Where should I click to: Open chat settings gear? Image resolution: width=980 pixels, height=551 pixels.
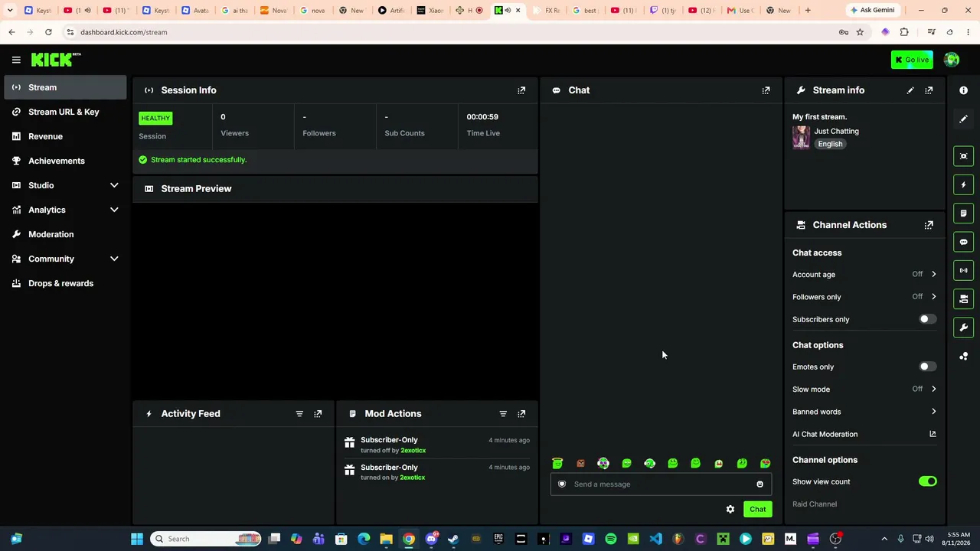click(730, 510)
